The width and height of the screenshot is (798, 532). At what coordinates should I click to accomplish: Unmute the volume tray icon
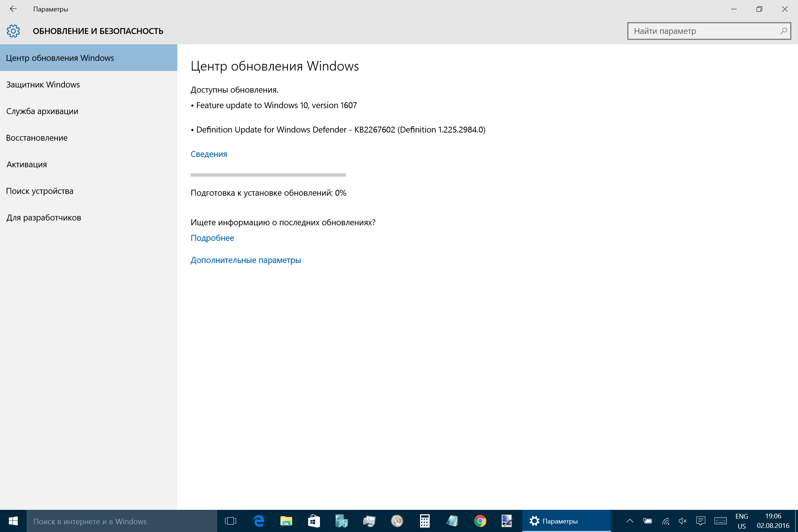pyautogui.click(x=682, y=521)
